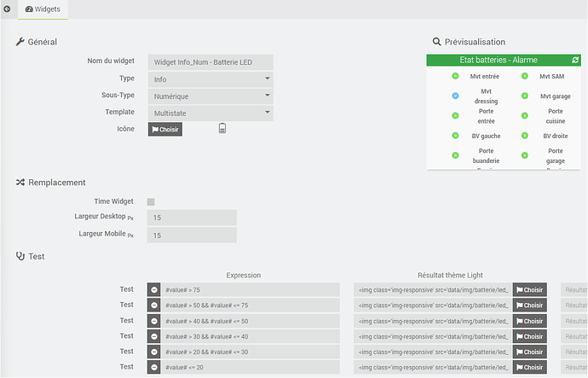
Task: Click the Expression column header
Action: [244, 275]
